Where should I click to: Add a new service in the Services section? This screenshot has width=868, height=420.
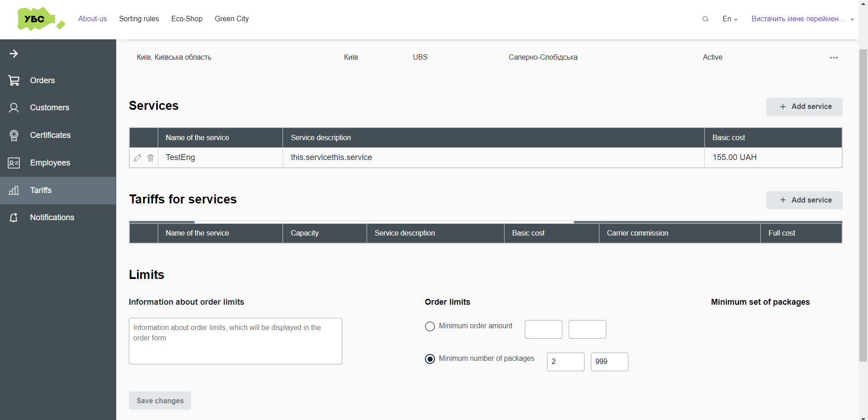point(804,107)
